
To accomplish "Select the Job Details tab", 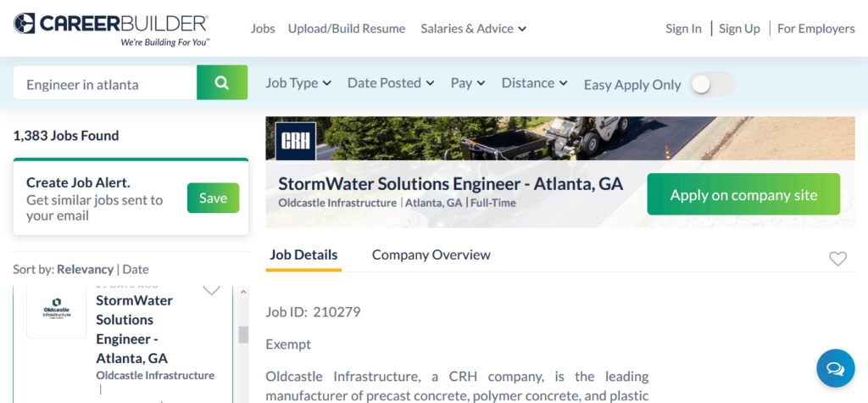I will [303, 255].
